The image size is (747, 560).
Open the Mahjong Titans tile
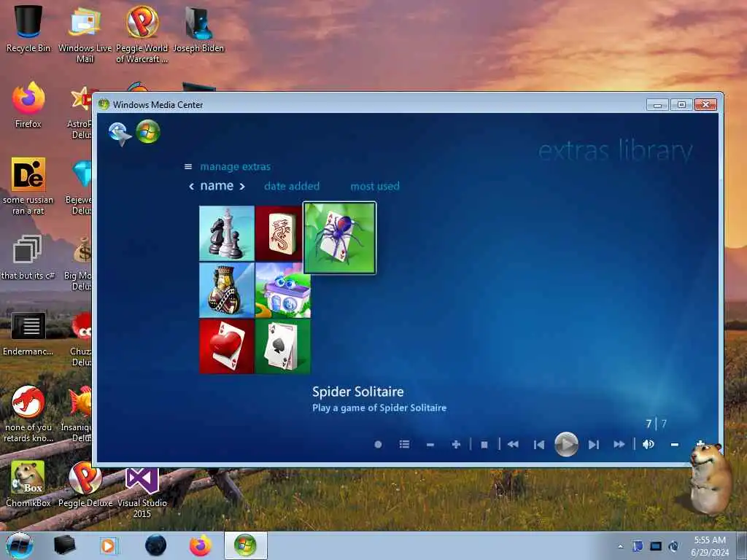click(x=279, y=233)
